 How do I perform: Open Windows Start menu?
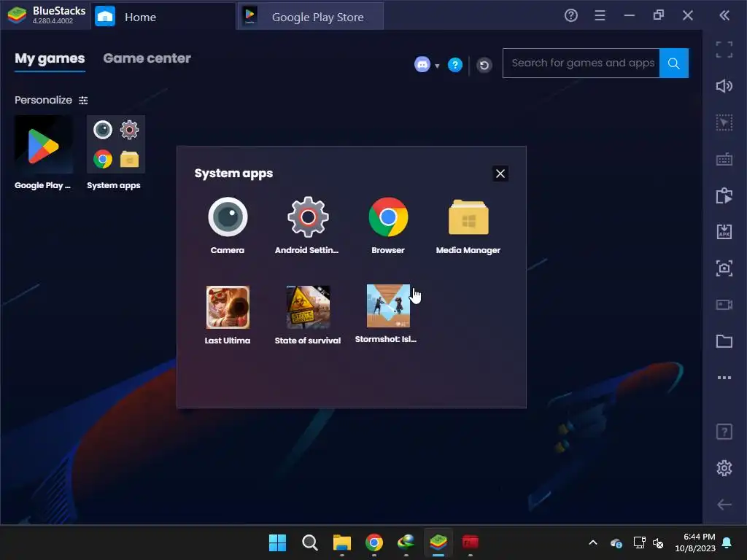coord(278,542)
